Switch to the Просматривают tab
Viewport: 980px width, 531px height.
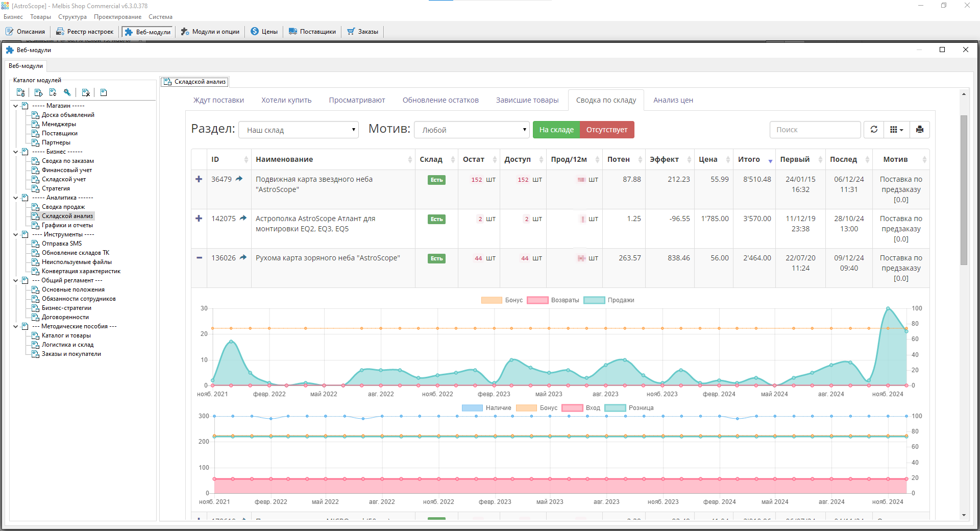coord(357,100)
